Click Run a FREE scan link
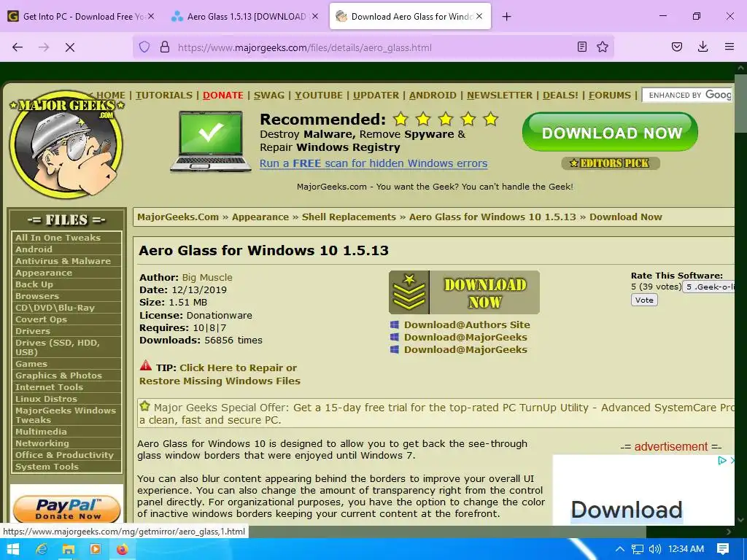747x560 pixels. [x=373, y=163]
